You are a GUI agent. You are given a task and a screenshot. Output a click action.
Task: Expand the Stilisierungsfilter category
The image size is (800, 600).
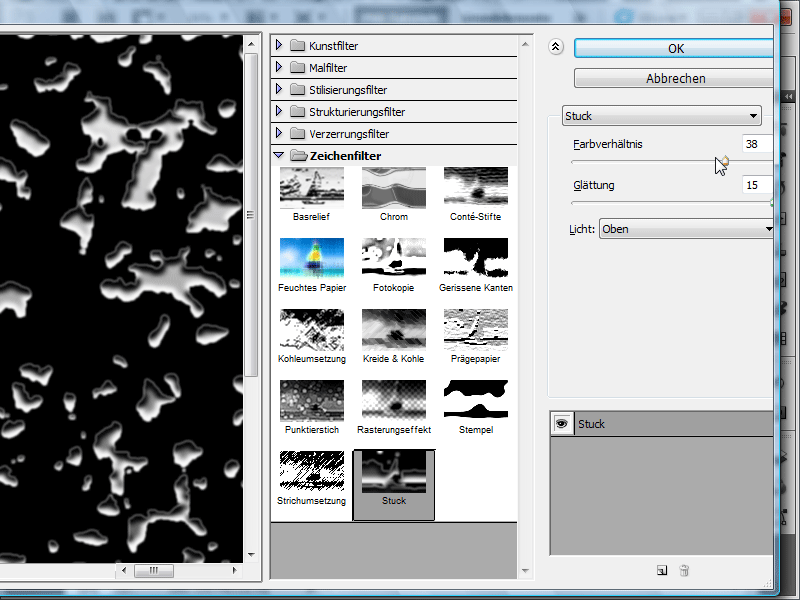tap(279, 89)
